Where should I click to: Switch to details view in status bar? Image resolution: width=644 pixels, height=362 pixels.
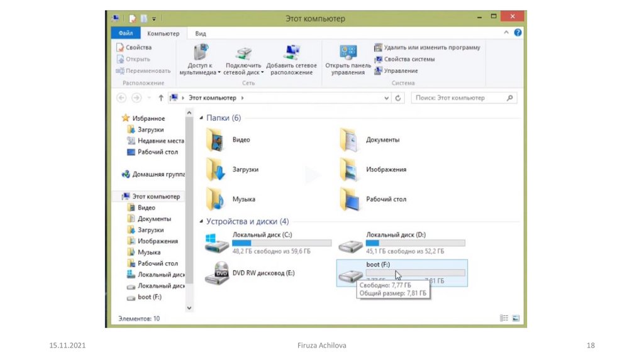pyautogui.click(x=504, y=319)
